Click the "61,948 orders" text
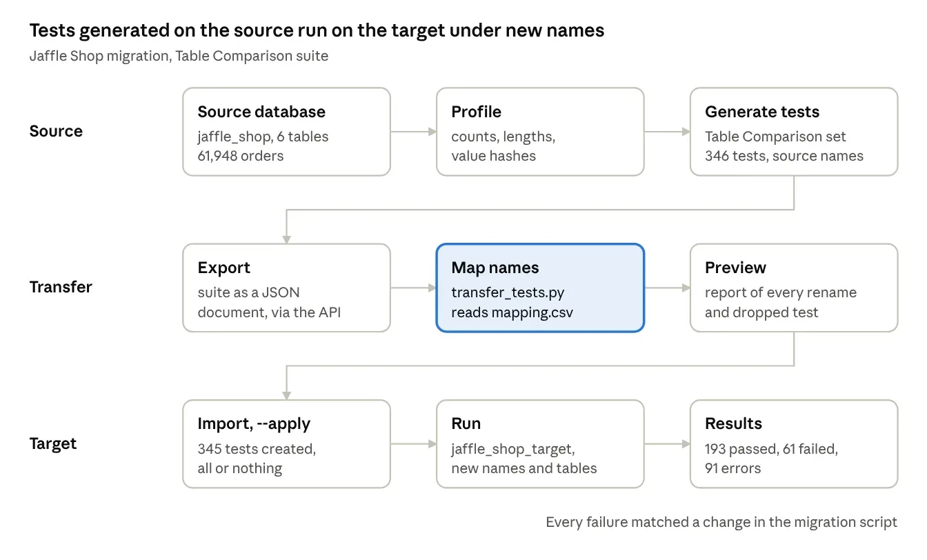Screen dimensions: 927x560 [x=241, y=156]
